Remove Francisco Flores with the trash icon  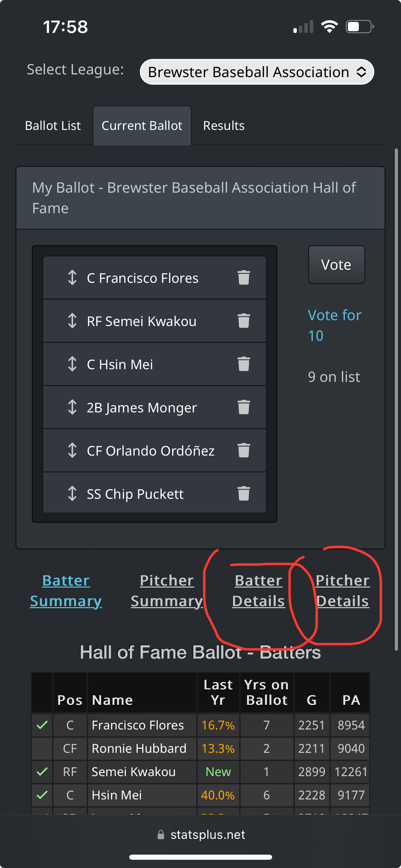[x=244, y=278]
